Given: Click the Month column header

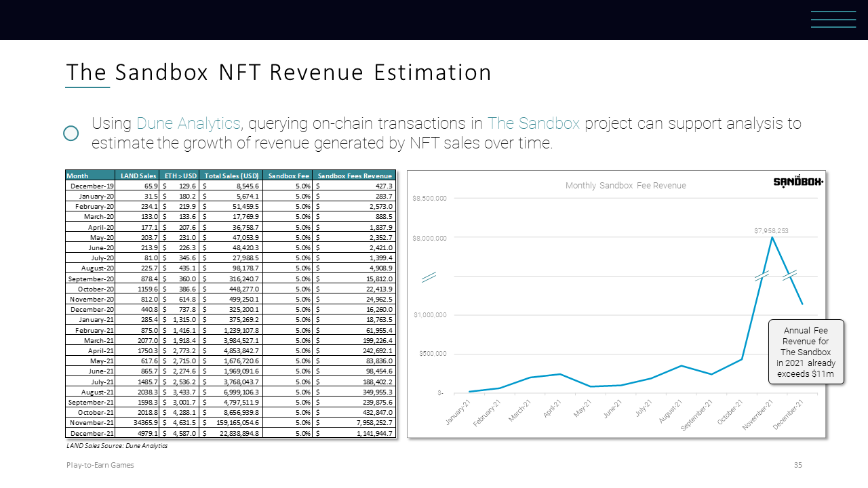Looking at the screenshot, I should pos(90,176).
